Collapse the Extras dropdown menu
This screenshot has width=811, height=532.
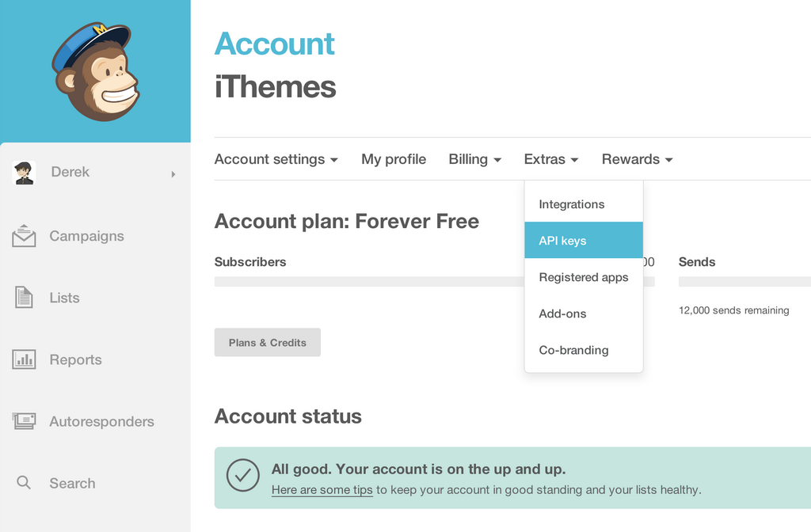pos(551,159)
